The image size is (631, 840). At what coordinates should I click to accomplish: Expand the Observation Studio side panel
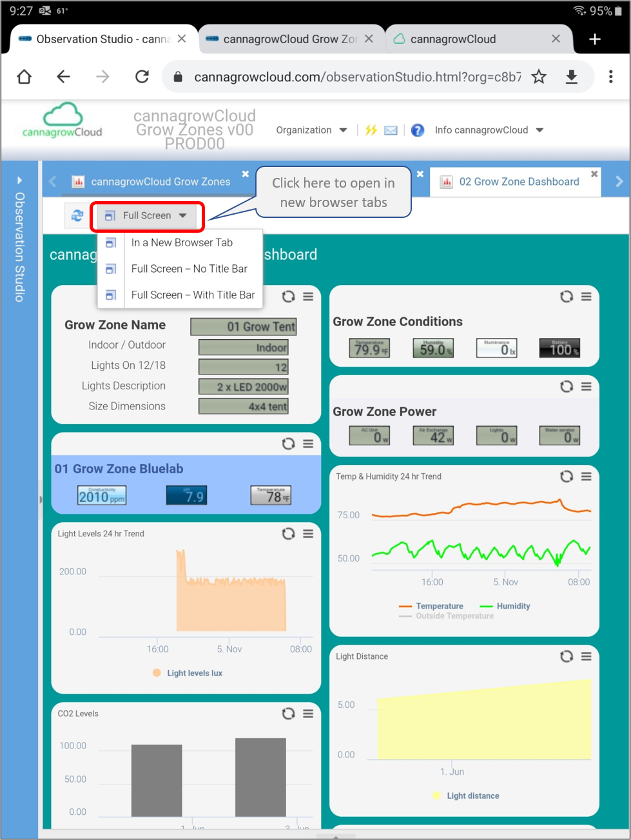click(19, 181)
